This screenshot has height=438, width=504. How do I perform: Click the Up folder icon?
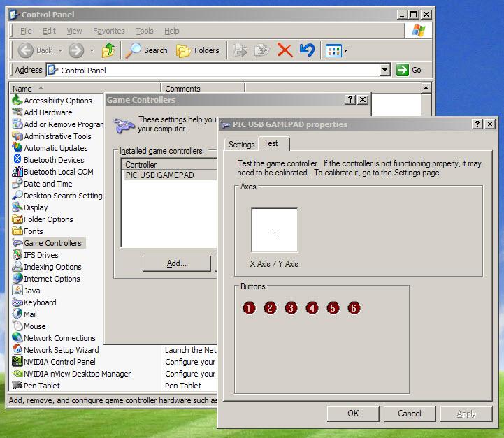coord(108,50)
